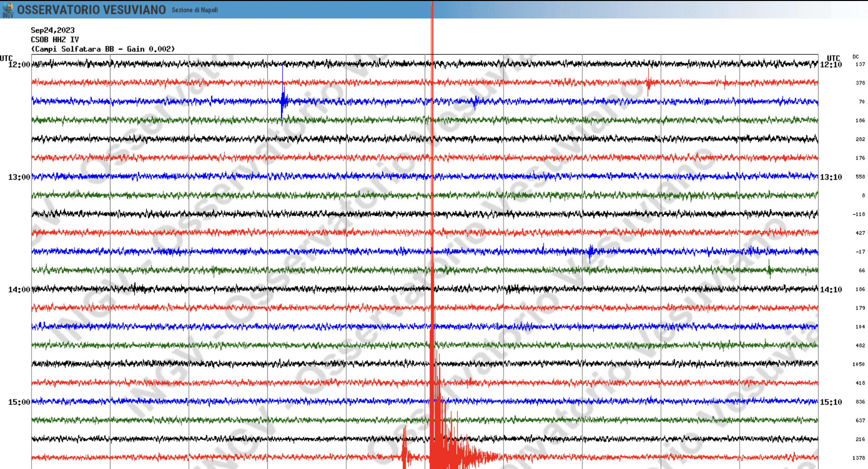Click the DC value 66

tap(862, 271)
